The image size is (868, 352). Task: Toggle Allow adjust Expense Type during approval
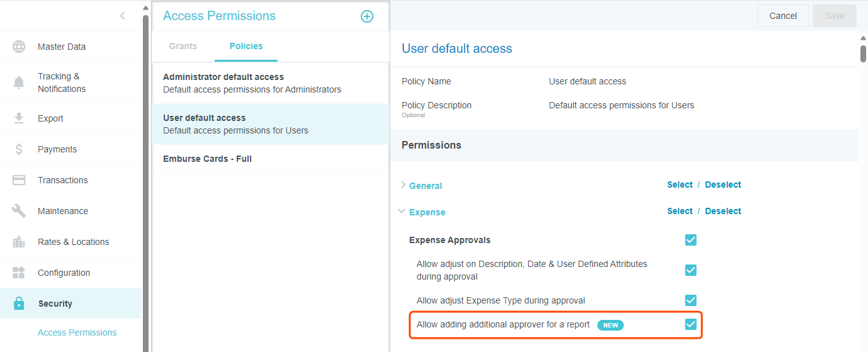(690, 300)
